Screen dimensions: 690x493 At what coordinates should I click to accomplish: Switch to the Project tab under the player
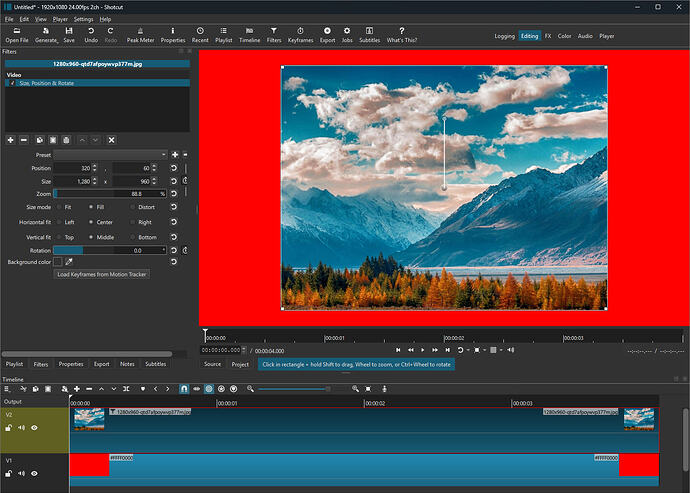(x=240, y=364)
